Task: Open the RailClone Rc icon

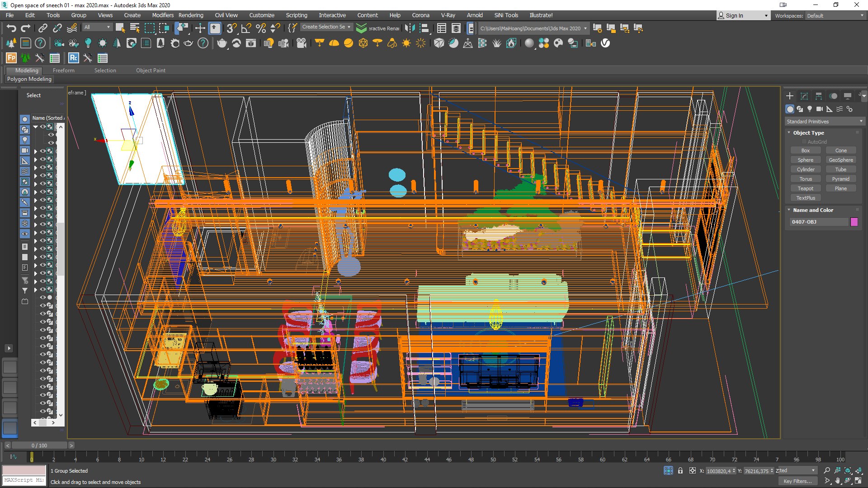Action: point(73,58)
